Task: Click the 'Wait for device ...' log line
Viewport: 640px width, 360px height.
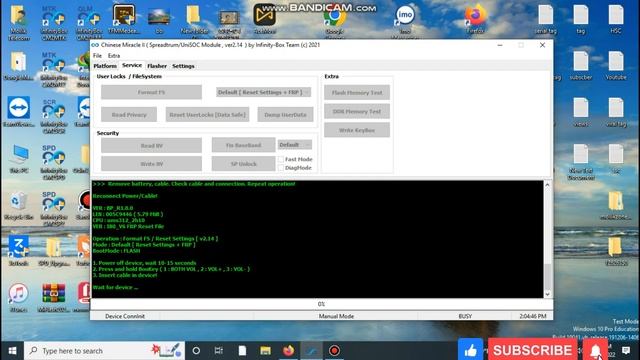Action: [x=116, y=287]
